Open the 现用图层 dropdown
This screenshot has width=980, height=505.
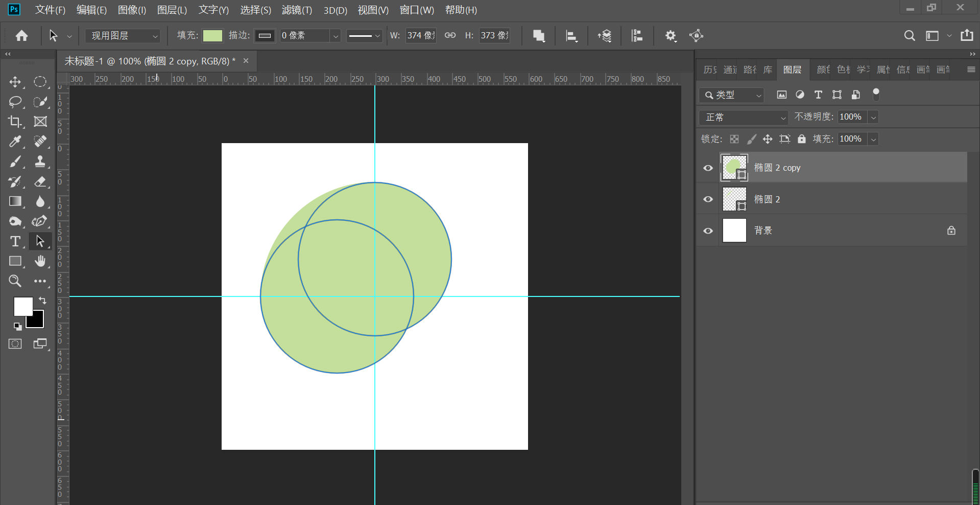[x=123, y=36]
